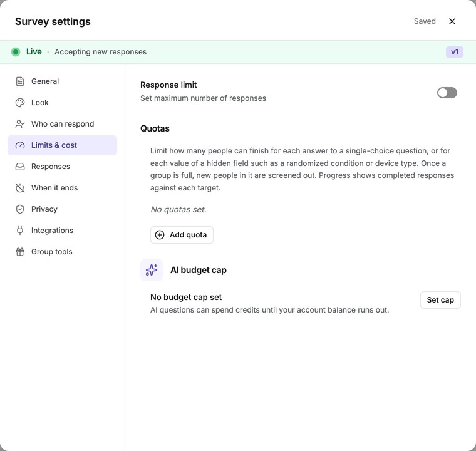
Task: Click the Accepting new responses text
Action: (x=100, y=52)
